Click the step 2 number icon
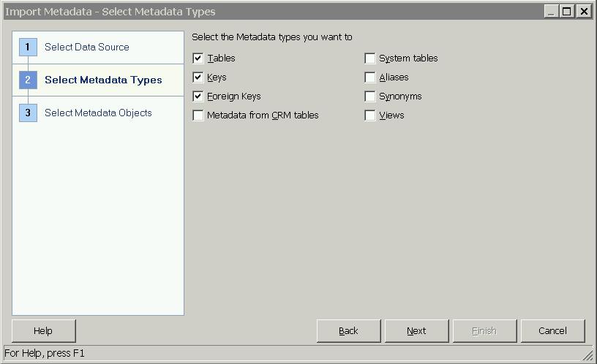The height and width of the screenshot is (364, 597). [28, 80]
